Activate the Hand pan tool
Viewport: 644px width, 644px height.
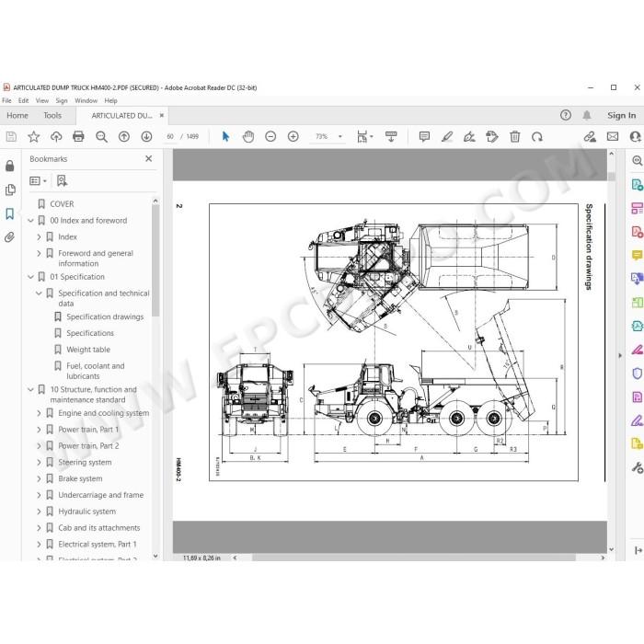248,136
